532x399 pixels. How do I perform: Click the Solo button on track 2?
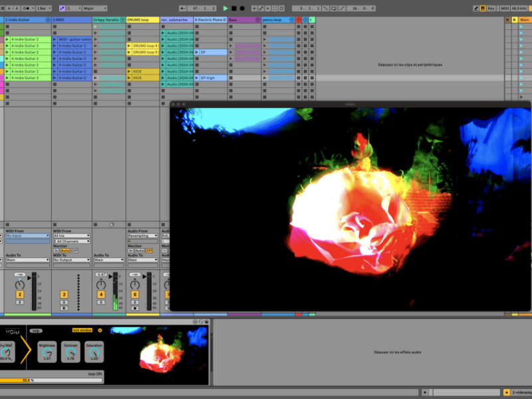(x=20, y=302)
